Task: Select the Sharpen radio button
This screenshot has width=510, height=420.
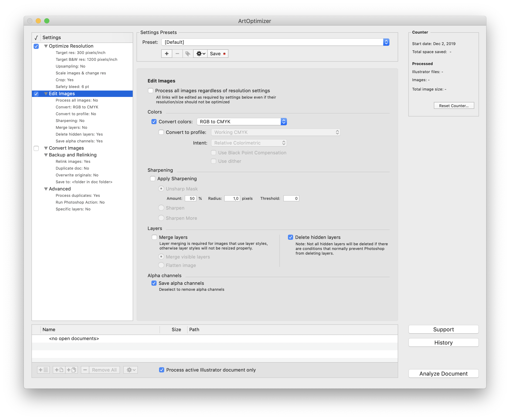Action: (161, 208)
